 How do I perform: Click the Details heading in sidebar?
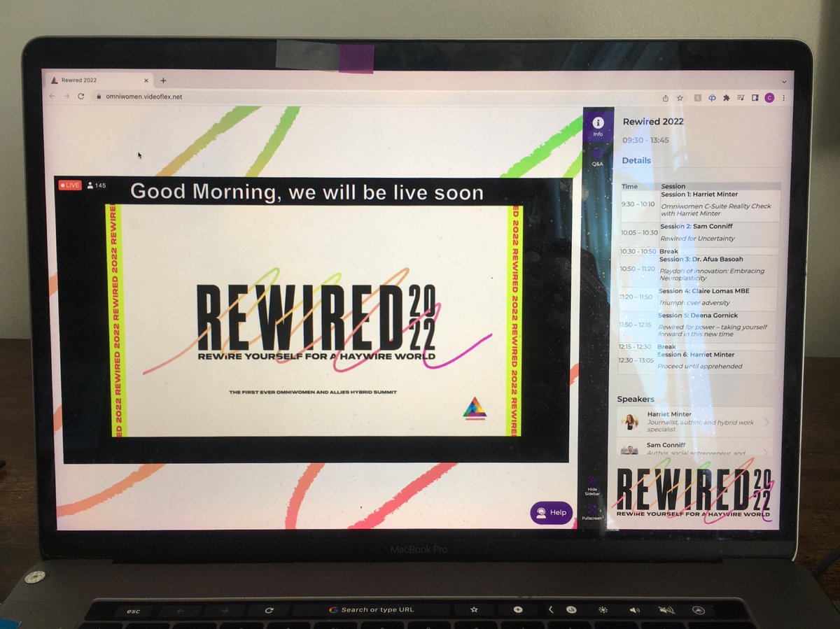point(636,160)
